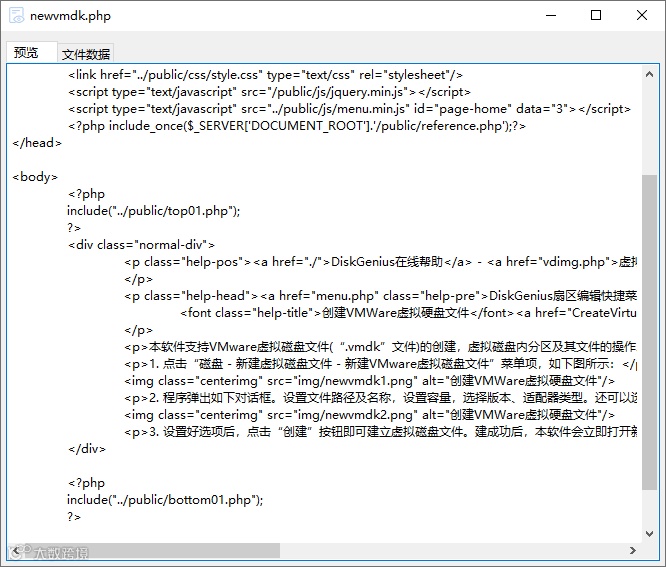
Task: Click the </head> closing tag line
Action: [x=37, y=143]
